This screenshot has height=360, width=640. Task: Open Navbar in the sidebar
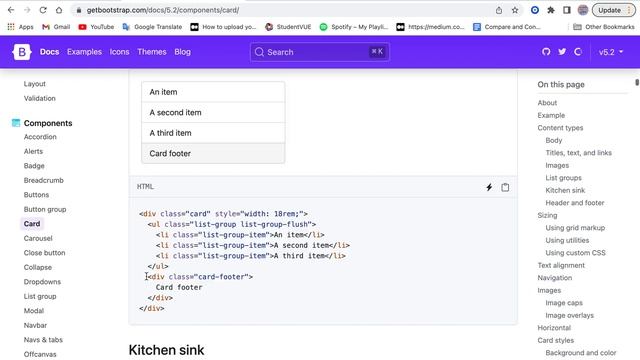(35, 325)
